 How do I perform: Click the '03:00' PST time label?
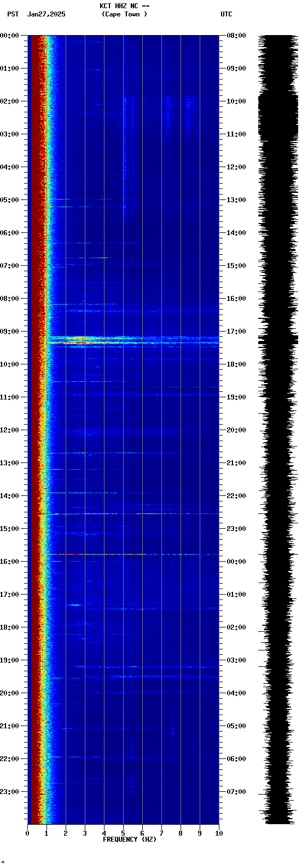click(9, 134)
